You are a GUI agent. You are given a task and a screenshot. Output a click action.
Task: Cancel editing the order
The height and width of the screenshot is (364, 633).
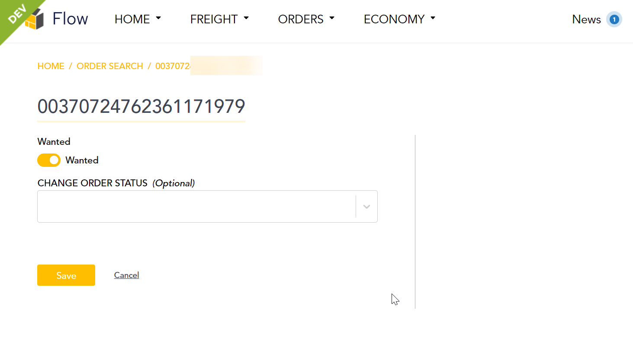click(126, 275)
